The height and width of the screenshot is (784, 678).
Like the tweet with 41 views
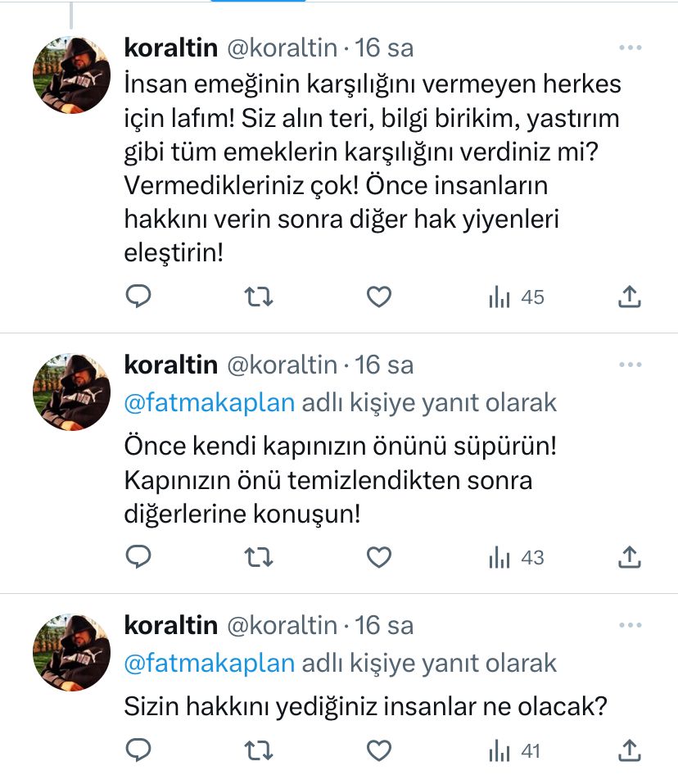coord(378,750)
